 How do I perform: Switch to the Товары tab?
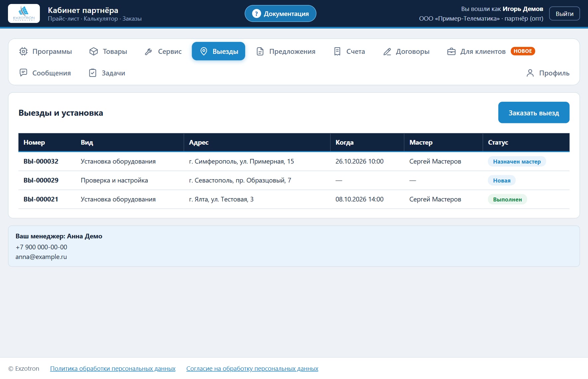point(108,51)
